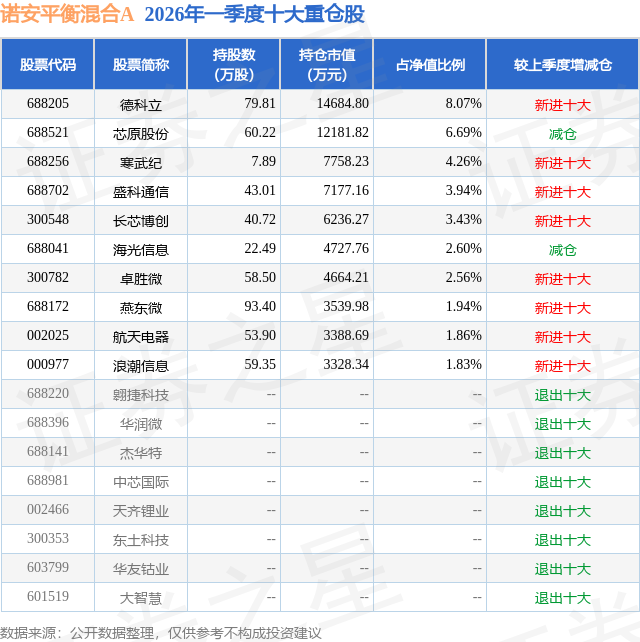Viewport: 640px width, 642px height.
Task: Click net value ratio 1.94%
Action: pyautogui.click(x=464, y=306)
